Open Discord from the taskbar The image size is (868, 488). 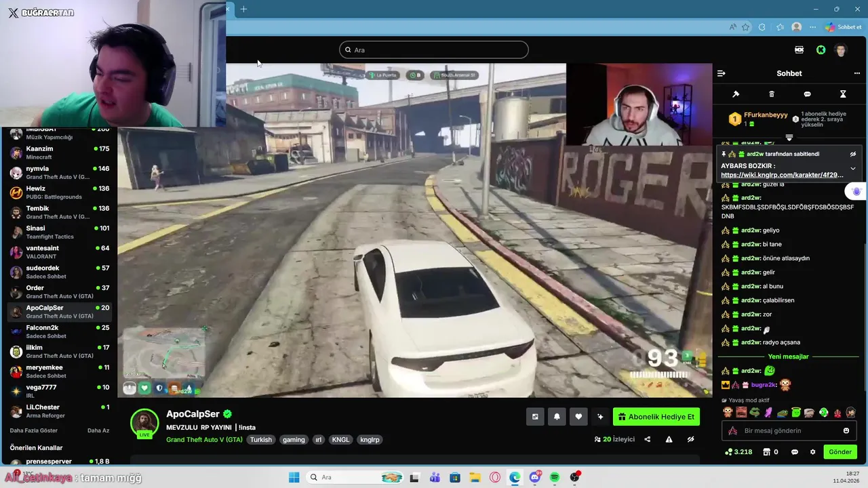pyautogui.click(x=534, y=477)
